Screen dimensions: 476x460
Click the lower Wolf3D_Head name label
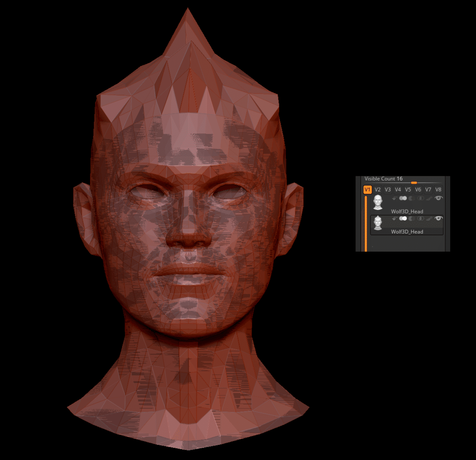407,232
